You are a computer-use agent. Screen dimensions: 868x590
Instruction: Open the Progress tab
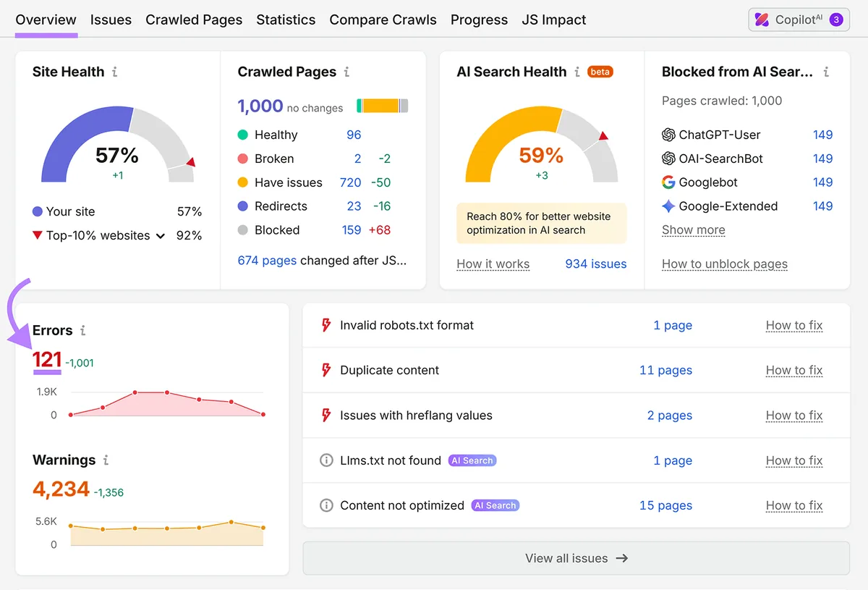pos(479,20)
